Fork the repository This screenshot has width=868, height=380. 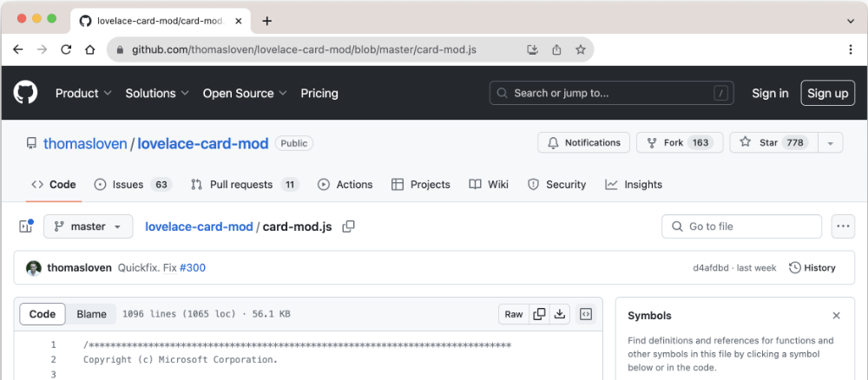[680, 142]
